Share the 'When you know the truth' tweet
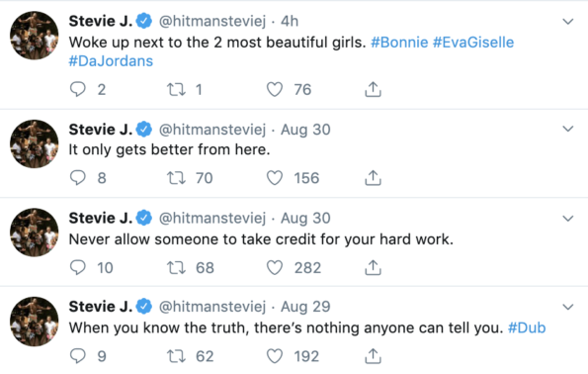The height and width of the screenshot is (374, 588). coord(373,356)
